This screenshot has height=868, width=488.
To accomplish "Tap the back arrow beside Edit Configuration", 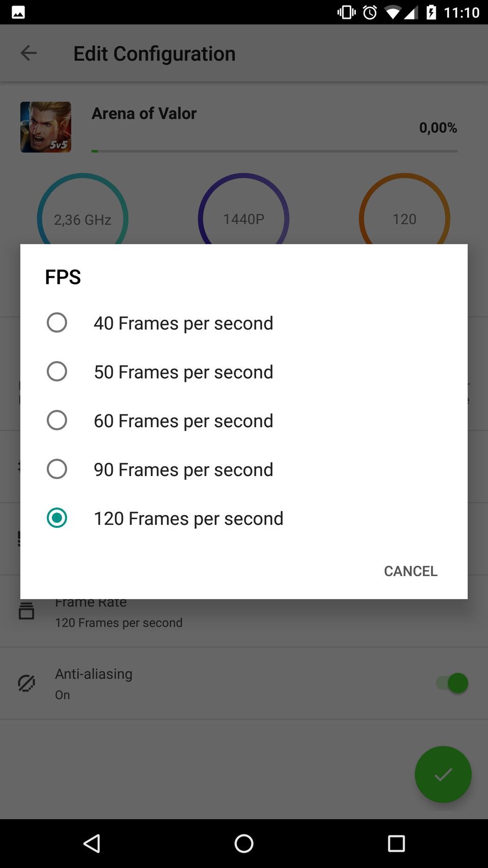I will pos(28,53).
